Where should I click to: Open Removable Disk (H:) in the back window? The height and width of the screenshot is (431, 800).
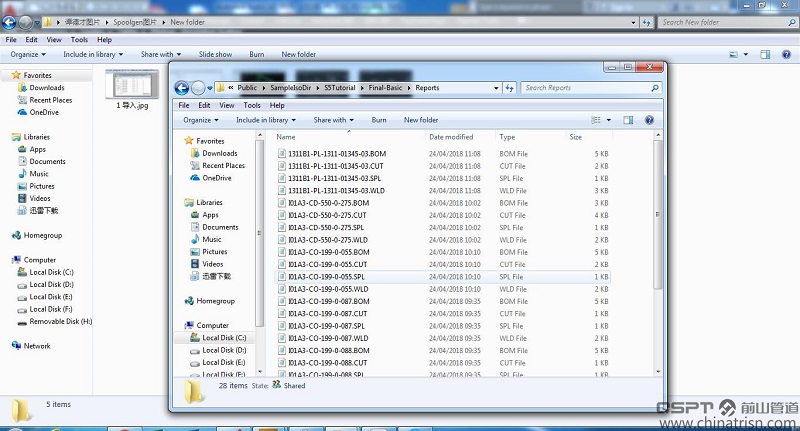point(22,322)
